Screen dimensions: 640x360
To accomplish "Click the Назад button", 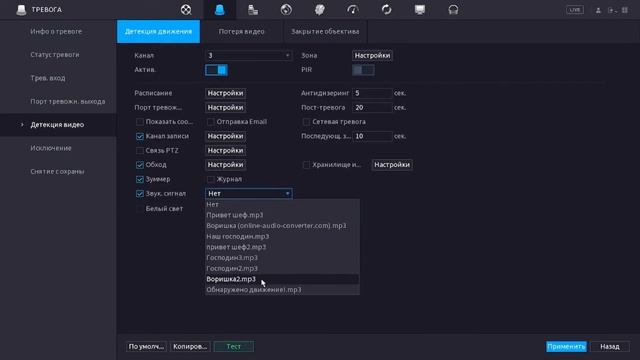I will tap(610, 347).
